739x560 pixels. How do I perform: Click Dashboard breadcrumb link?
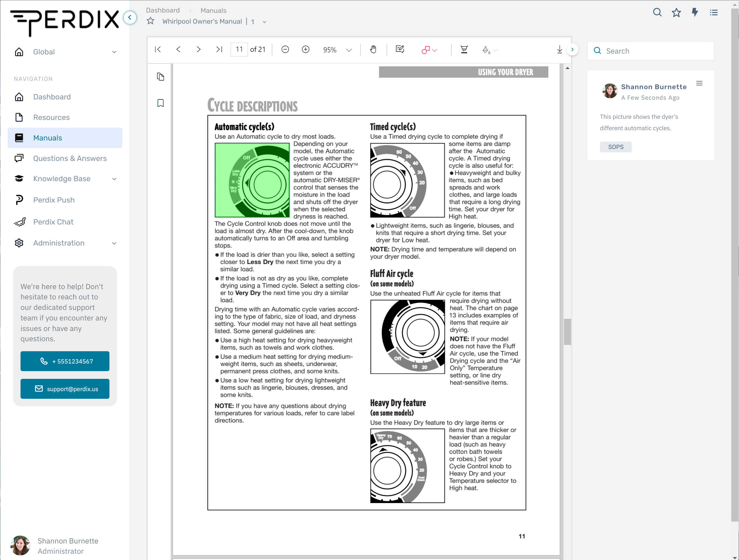click(x=163, y=10)
